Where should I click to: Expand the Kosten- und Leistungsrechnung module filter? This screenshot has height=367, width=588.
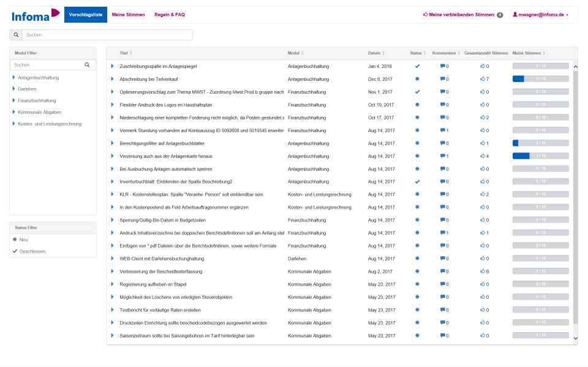[x=14, y=124]
